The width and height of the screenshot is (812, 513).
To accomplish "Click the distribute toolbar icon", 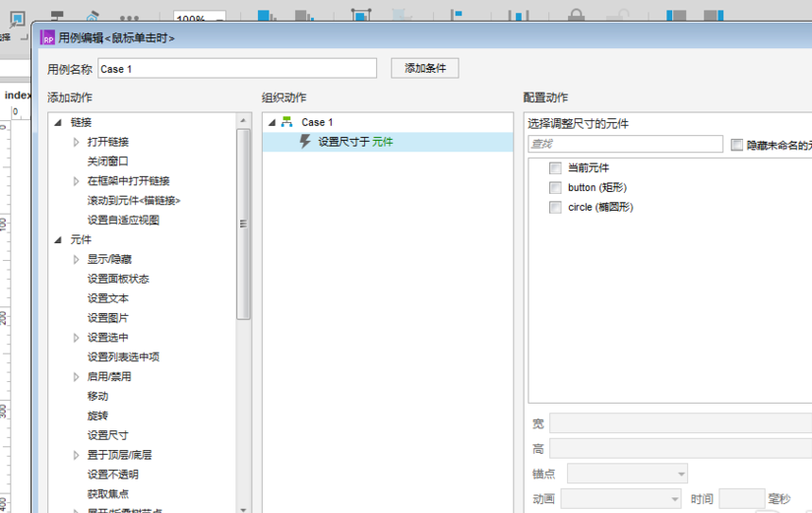I will point(519,15).
